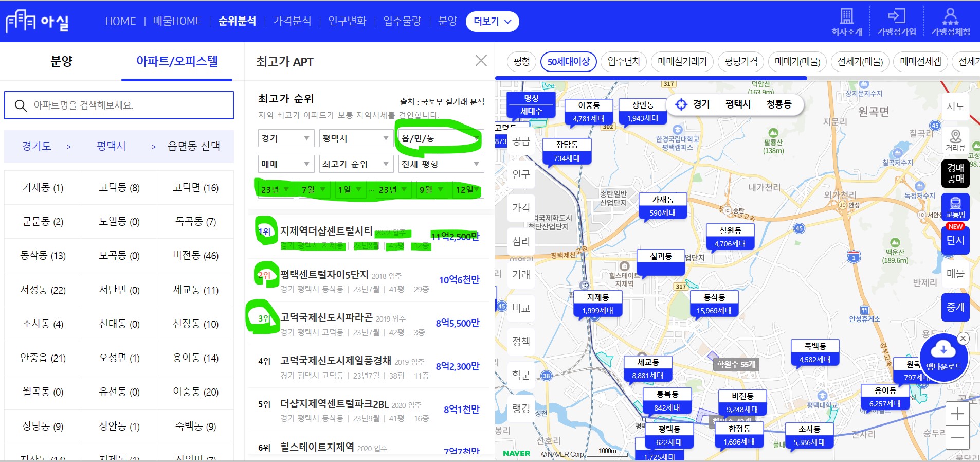Click the 청룡동 map location label
This screenshot has height=462, width=980.
click(778, 104)
